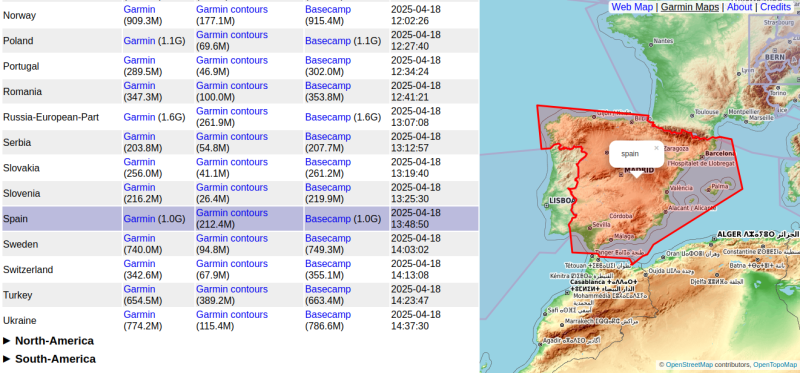Download Garmin contours for Slovakia
This screenshot has width=800, height=373.
(232, 162)
